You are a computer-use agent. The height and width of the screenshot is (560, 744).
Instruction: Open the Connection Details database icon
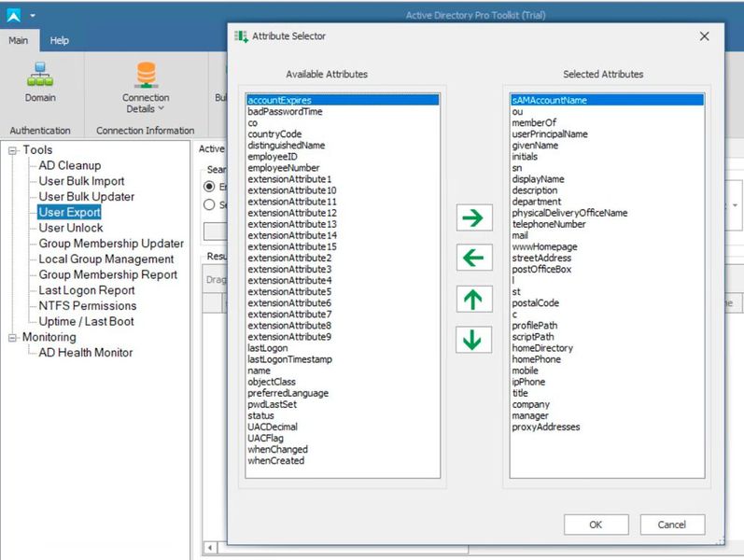(x=146, y=76)
